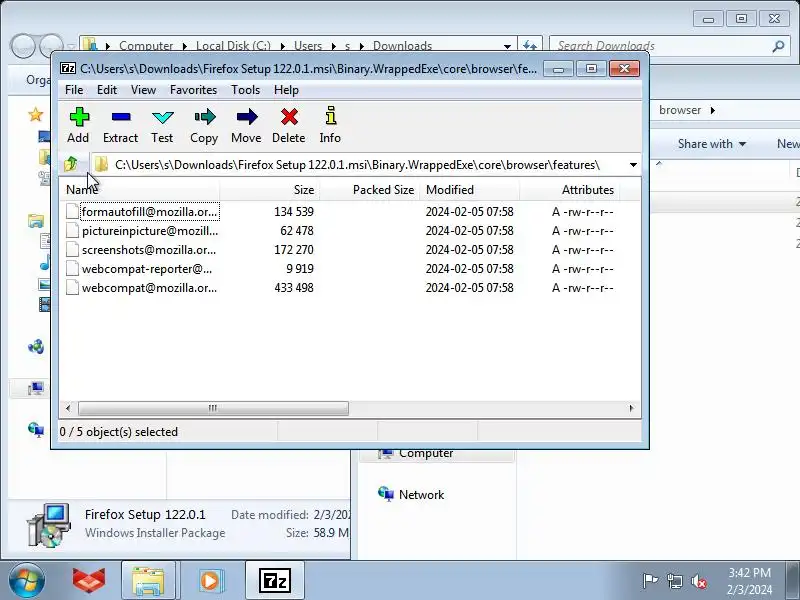Expand the arrow after the browser breadcrumb

[x=713, y=110]
